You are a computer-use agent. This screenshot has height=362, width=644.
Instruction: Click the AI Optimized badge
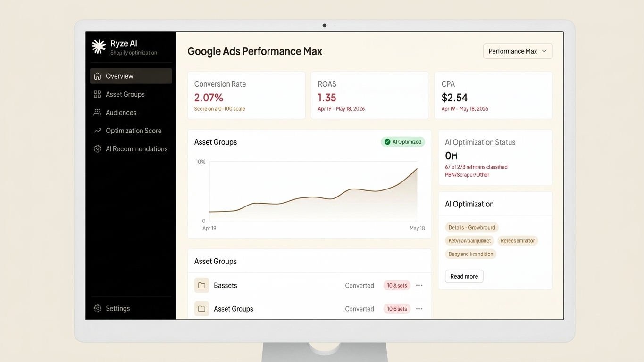click(403, 142)
